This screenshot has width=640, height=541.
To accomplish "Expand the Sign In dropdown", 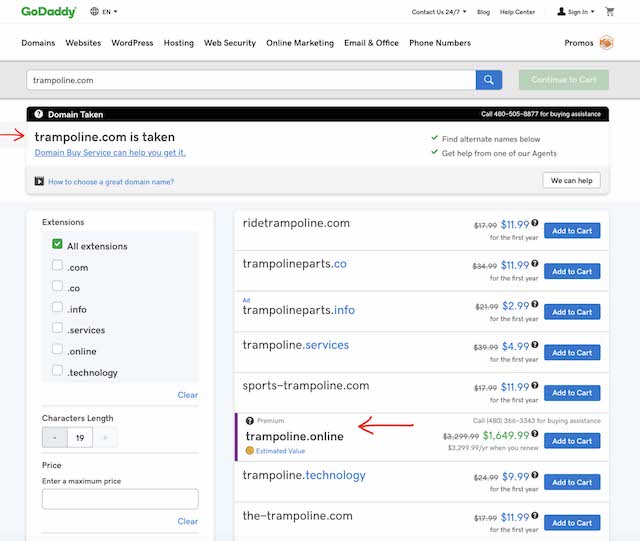I will pos(576,12).
